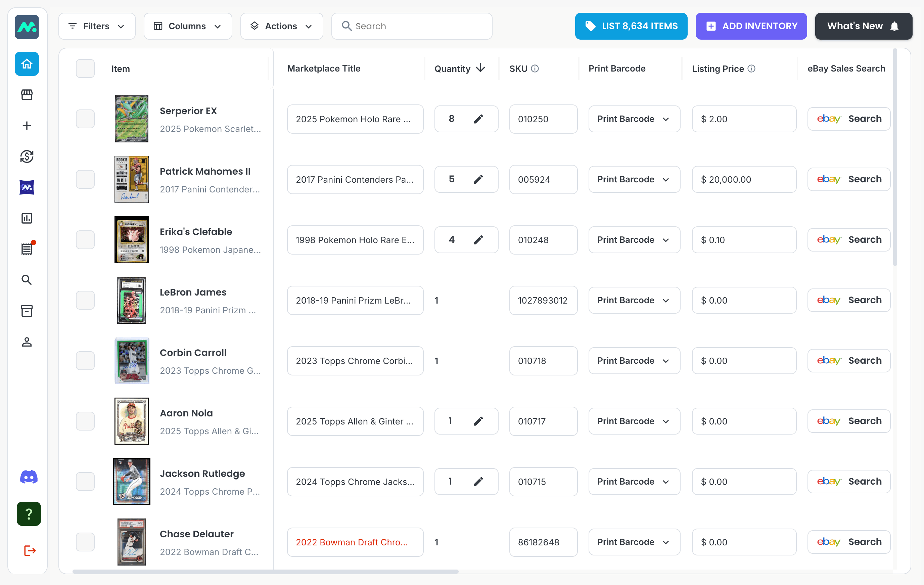The height and width of the screenshot is (585, 924).
Task: Check the Corbin Carroll row checkbox
Action: point(85,361)
